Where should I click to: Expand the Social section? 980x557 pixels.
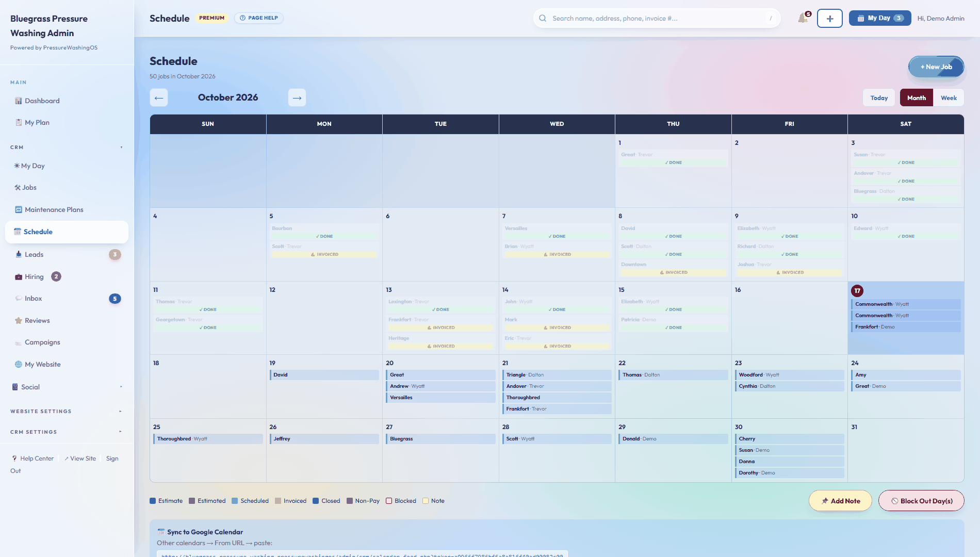tap(67, 387)
